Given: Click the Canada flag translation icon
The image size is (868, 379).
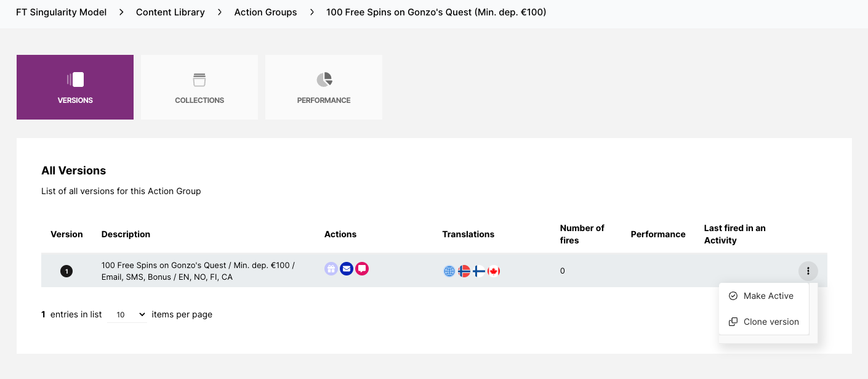Looking at the screenshot, I should click(x=494, y=271).
